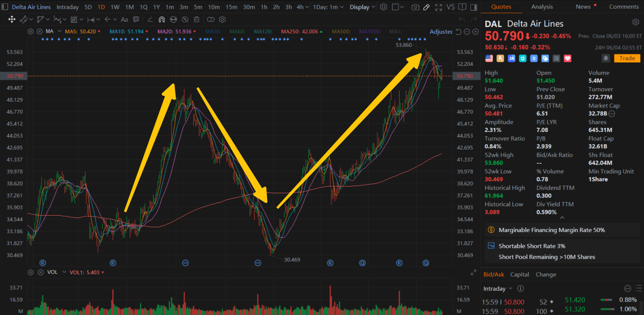644x315 pixels.
Task: Open the Capital tab
Action: (520, 274)
